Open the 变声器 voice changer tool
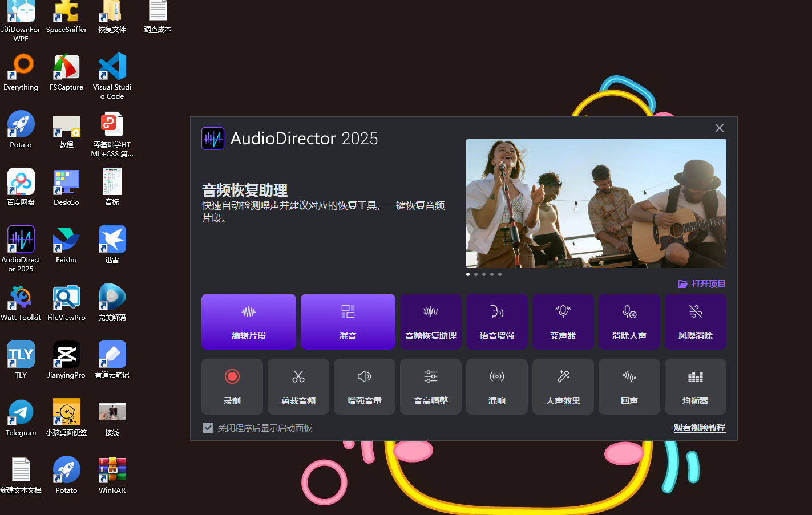 [x=563, y=322]
